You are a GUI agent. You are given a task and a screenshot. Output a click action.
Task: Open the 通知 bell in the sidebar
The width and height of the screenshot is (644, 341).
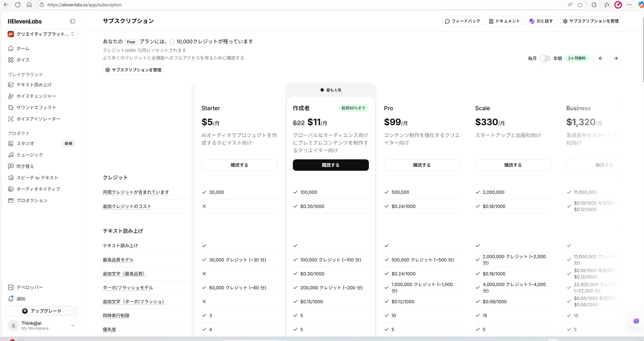pyautogui.click(x=21, y=299)
